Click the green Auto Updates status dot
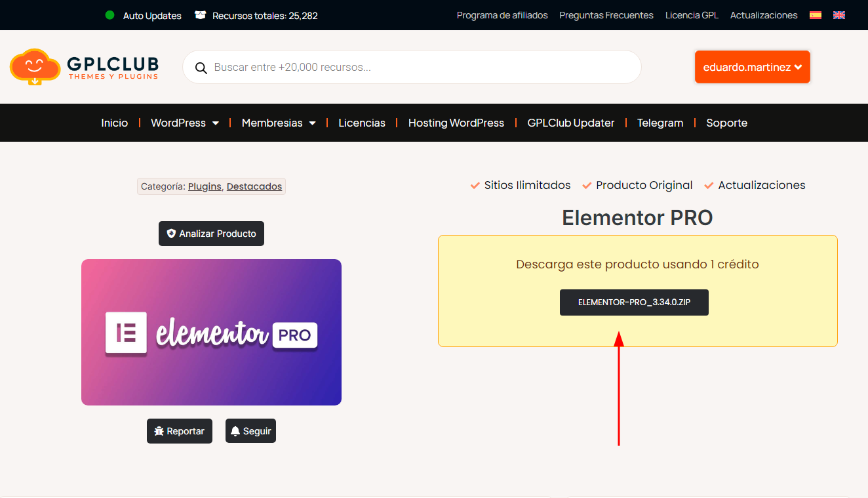868x498 pixels. (x=110, y=15)
